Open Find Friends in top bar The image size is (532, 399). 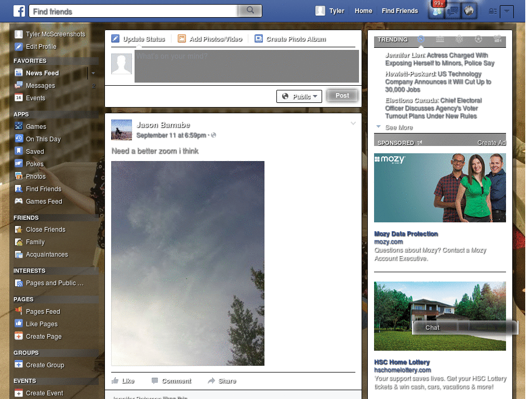(400, 11)
